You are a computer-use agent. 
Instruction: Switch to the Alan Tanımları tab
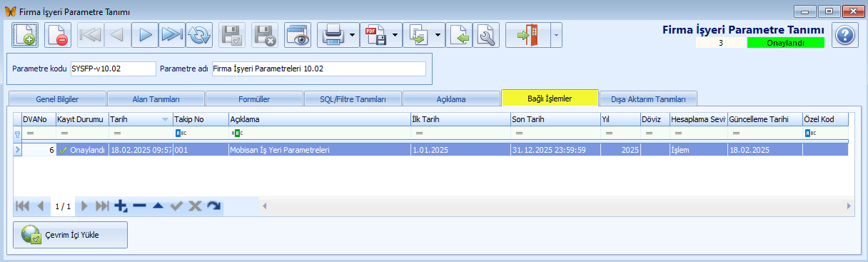[156, 99]
